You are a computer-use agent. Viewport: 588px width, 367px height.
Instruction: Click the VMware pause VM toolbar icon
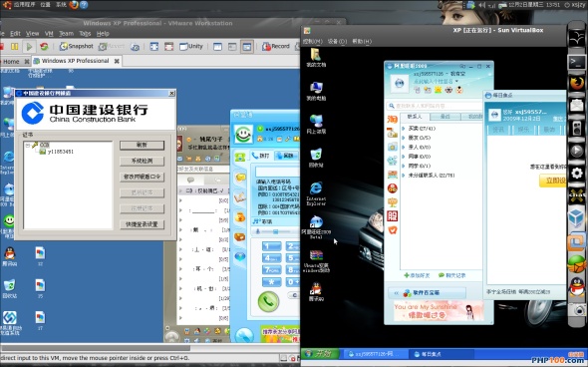(14, 47)
